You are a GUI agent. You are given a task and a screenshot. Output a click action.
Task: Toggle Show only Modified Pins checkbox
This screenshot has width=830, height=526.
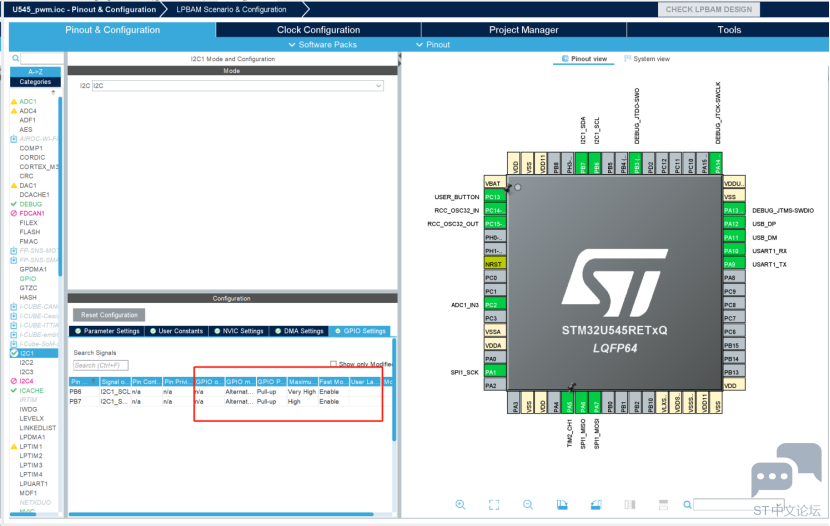[x=333, y=364]
